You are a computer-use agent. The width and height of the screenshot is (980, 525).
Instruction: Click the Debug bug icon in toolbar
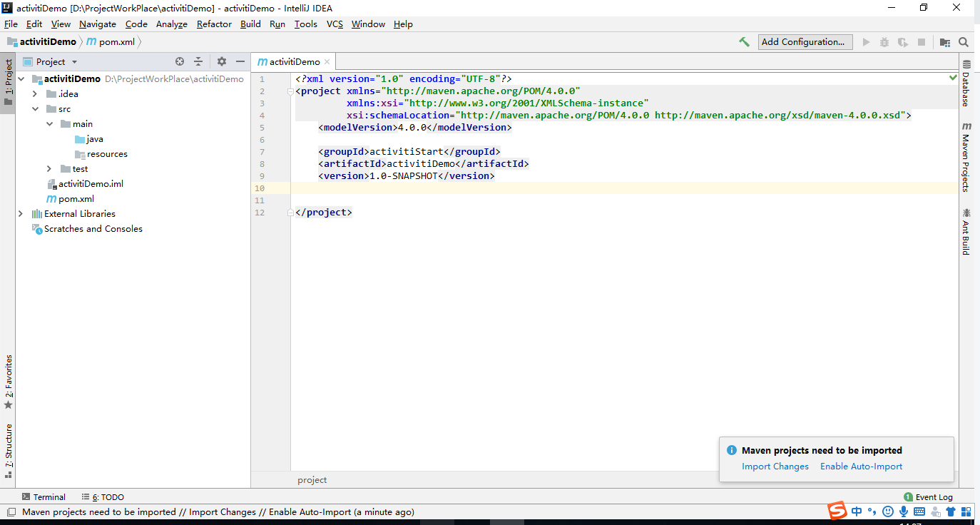point(884,42)
